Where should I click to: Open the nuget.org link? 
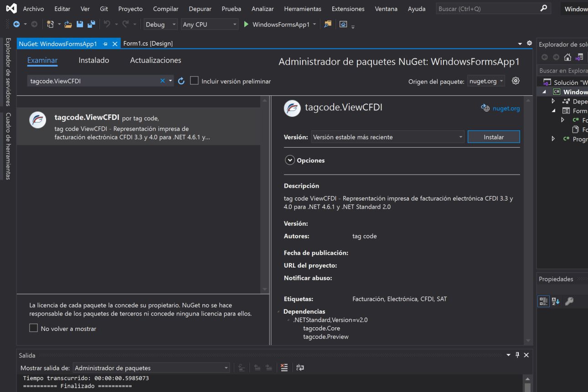tap(506, 108)
